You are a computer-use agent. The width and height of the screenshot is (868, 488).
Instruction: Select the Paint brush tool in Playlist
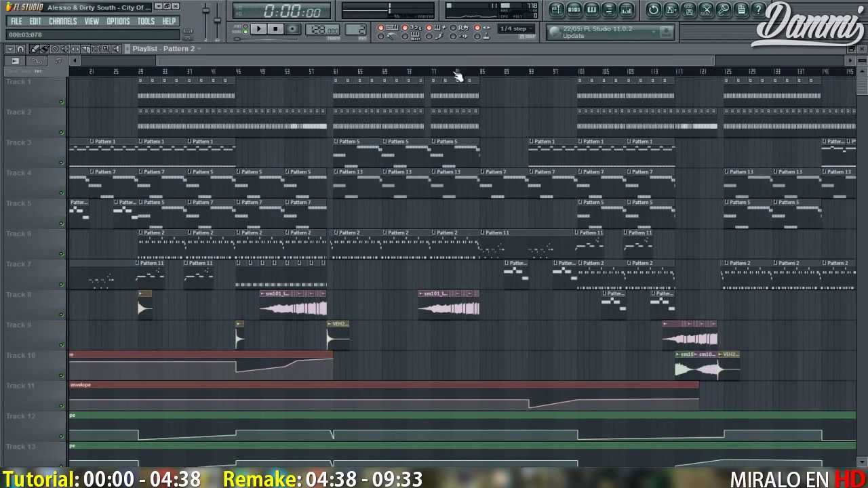[x=44, y=49]
